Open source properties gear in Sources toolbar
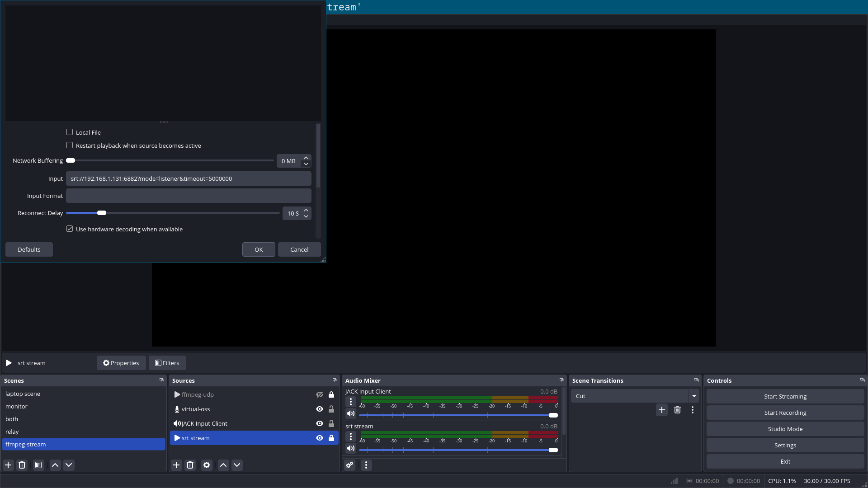 pyautogui.click(x=207, y=465)
